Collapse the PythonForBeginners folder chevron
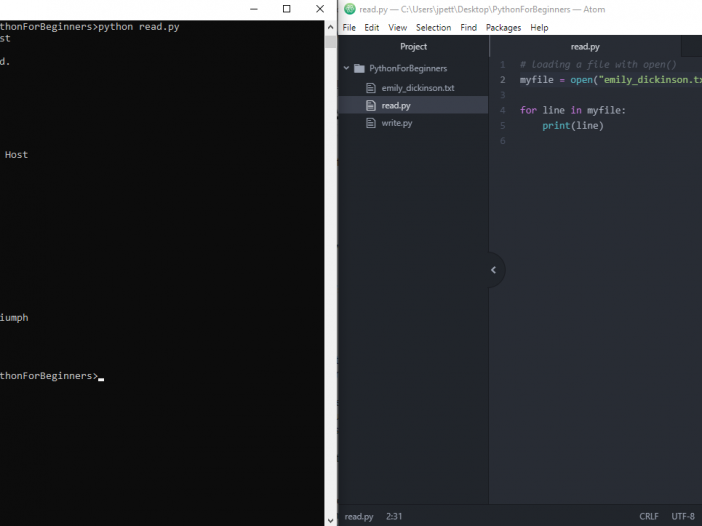This screenshot has width=702, height=526. (346, 68)
